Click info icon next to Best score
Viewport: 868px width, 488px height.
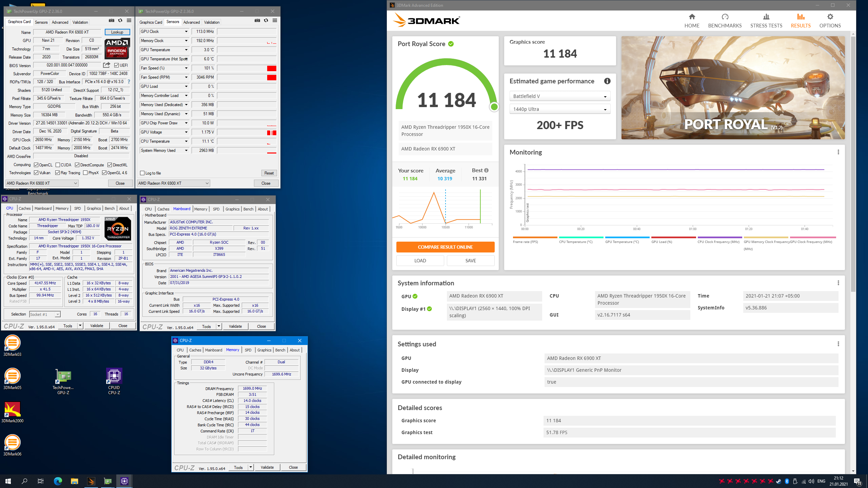486,170
